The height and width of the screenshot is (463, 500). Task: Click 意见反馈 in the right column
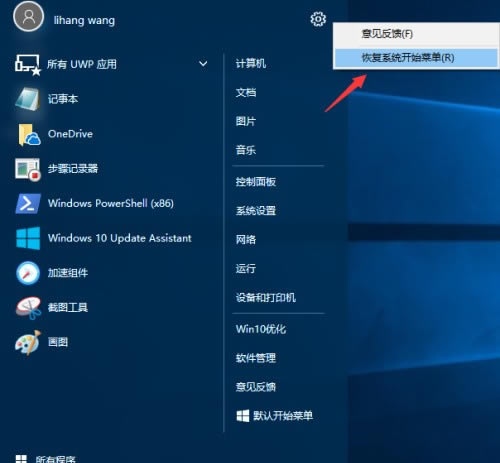tap(256, 387)
